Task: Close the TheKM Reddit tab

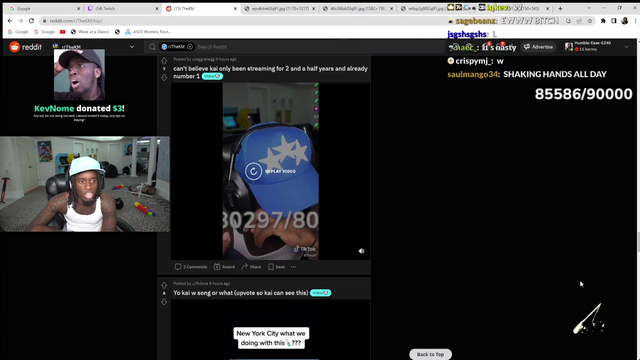Action: [x=235, y=9]
